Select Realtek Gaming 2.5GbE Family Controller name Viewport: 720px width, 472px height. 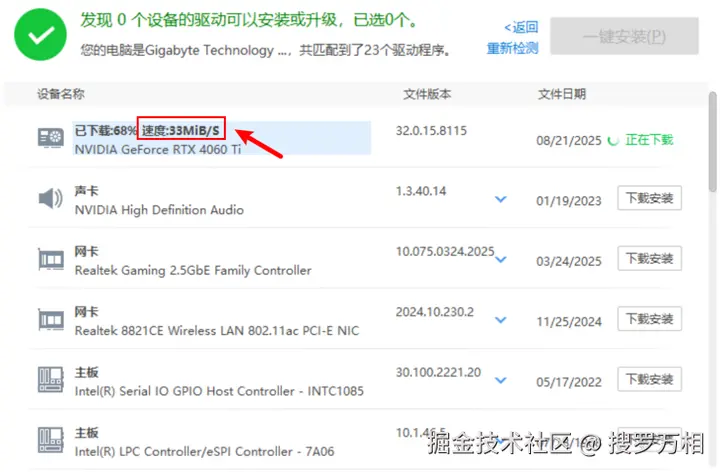193,270
